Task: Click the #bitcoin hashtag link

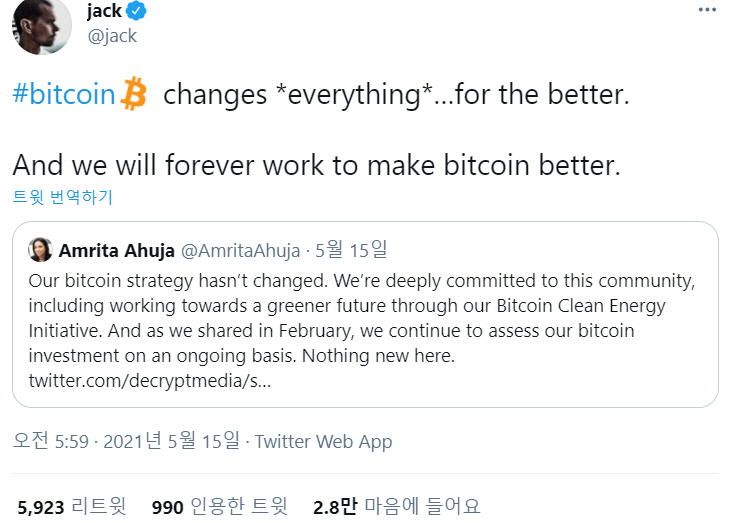Action: 64,95
